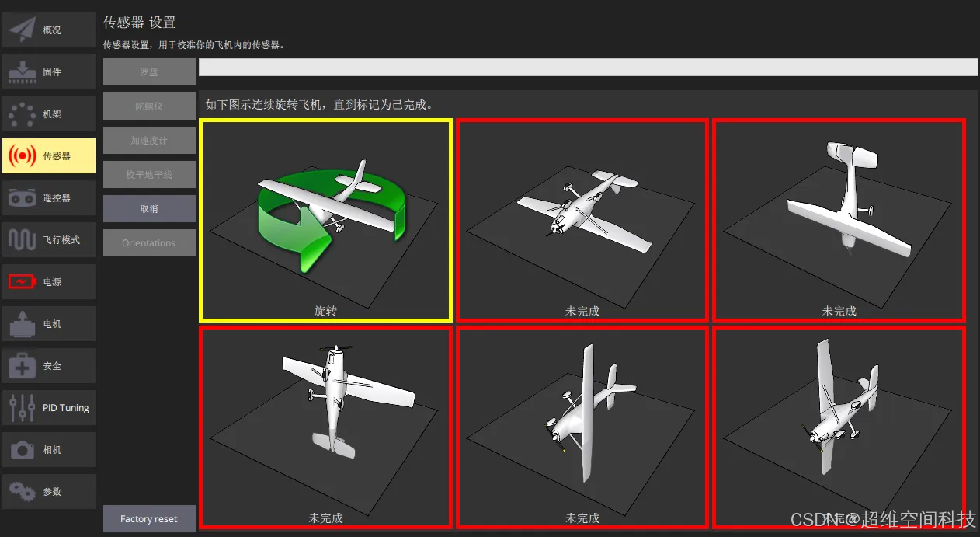The image size is (980, 537).
Task: Open the 参数 parameters page
Action: [x=49, y=491]
